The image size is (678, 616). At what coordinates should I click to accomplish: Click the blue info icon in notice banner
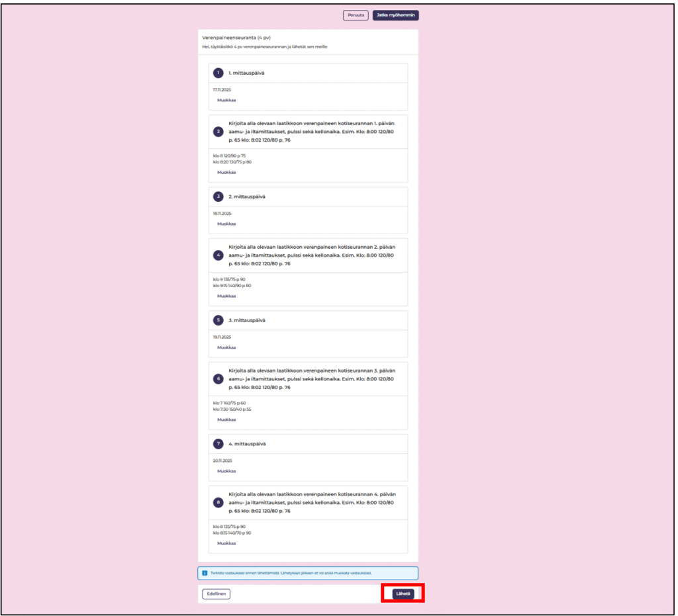205,573
